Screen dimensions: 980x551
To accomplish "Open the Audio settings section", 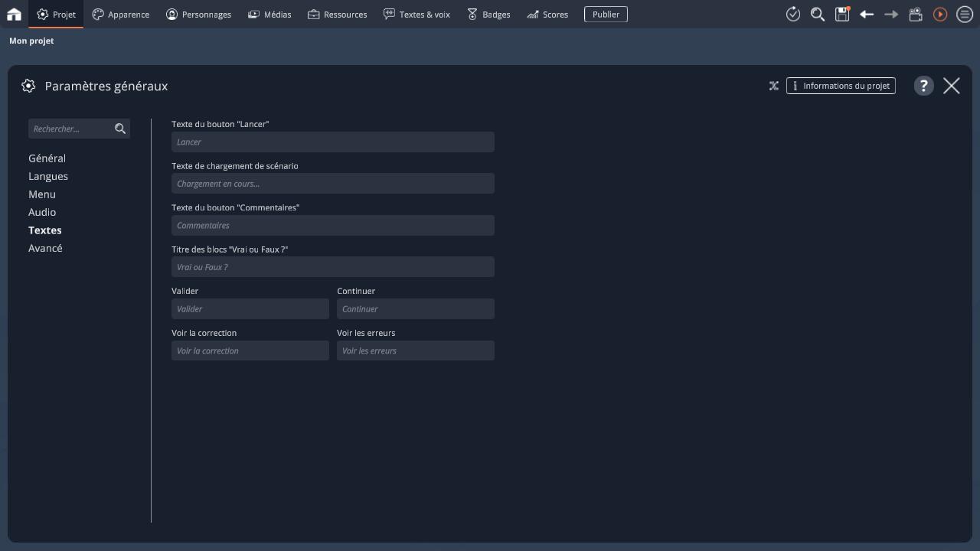I will [42, 212].
